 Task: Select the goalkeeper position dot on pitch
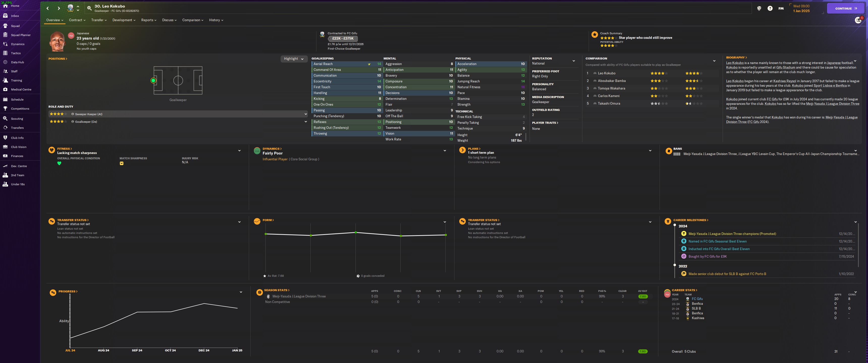[x=153, y=80]
